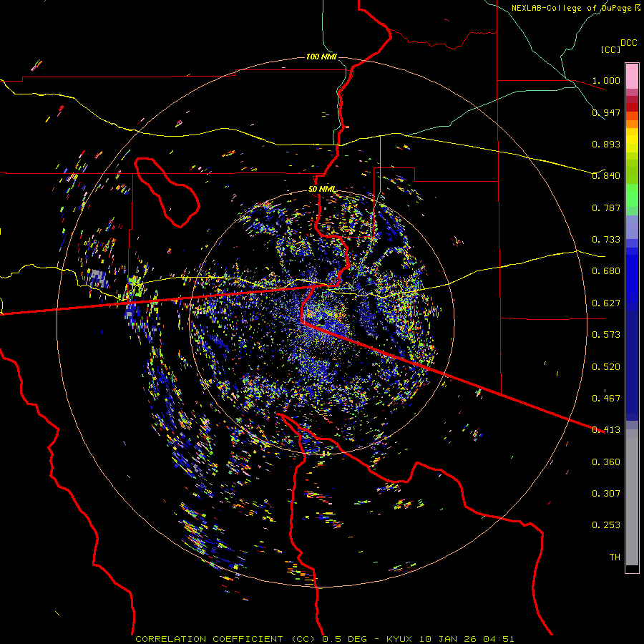This screenshot has height=644, width=644.
Task: Select the 0.893 scale value
Action: click(606, 144)
